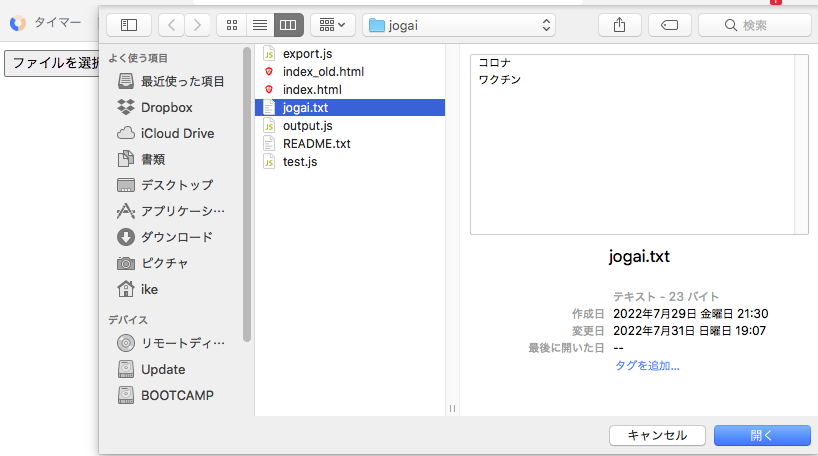This screenshot has height=456, width=818.
Task: Click the Edit Tags toolbar button
Action: click(x=669, y=25)
